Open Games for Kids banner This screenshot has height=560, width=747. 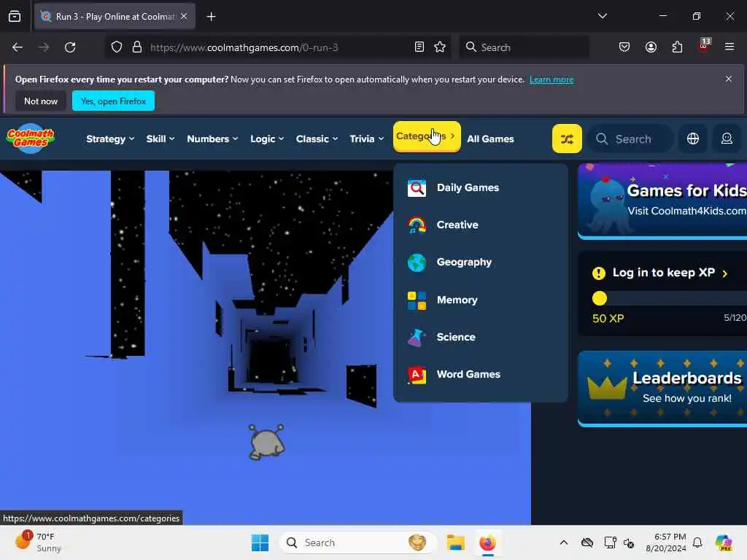click(662, 201)
